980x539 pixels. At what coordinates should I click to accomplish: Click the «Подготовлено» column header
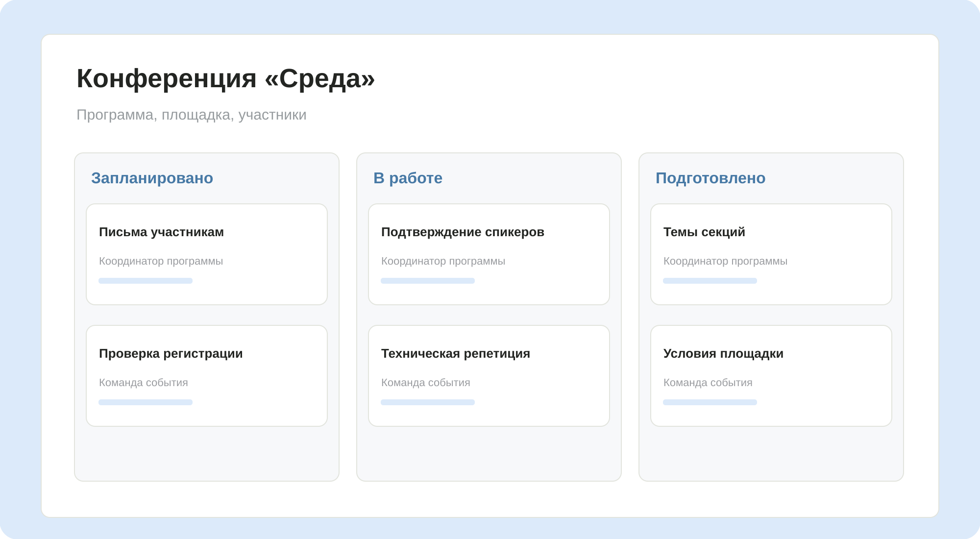click(710, 178)
